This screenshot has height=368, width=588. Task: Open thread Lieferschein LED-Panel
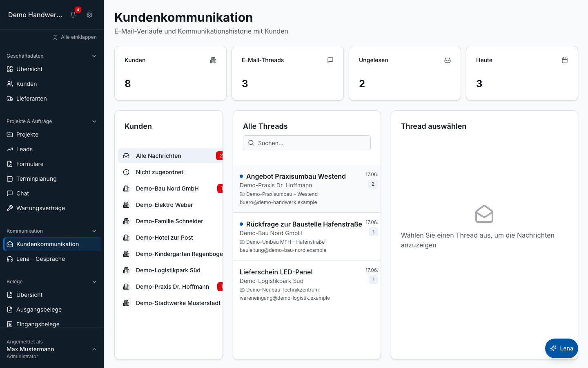pyautogui.click(x=307, y=284)
